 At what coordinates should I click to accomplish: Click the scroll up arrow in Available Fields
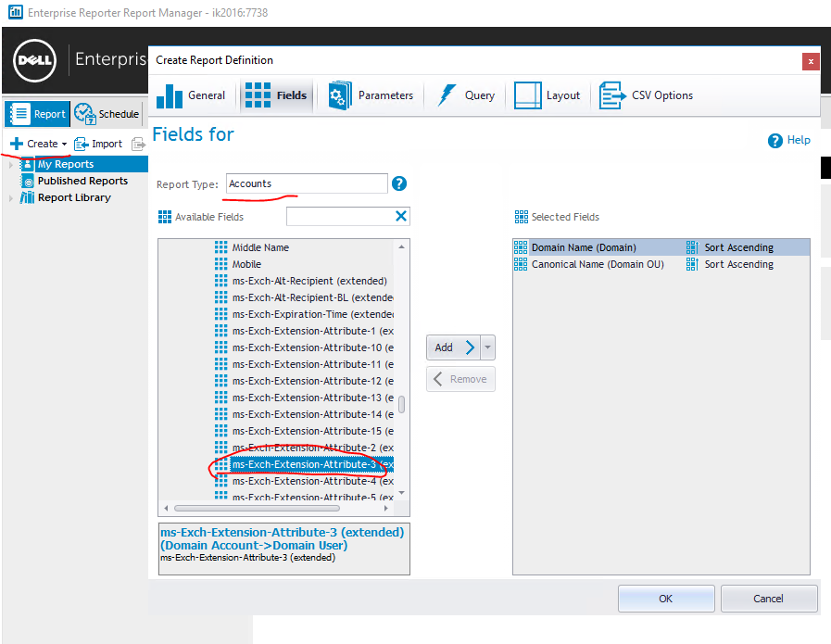(402, 247)
